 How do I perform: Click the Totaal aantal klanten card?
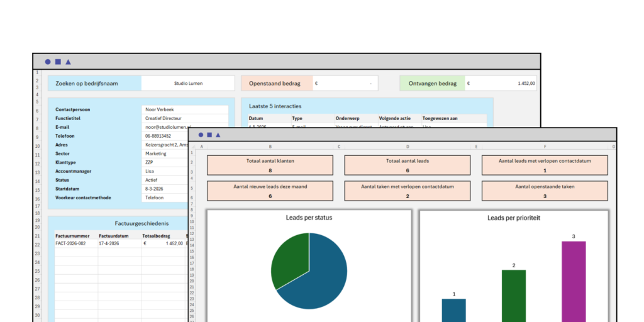tap(270, 165)
